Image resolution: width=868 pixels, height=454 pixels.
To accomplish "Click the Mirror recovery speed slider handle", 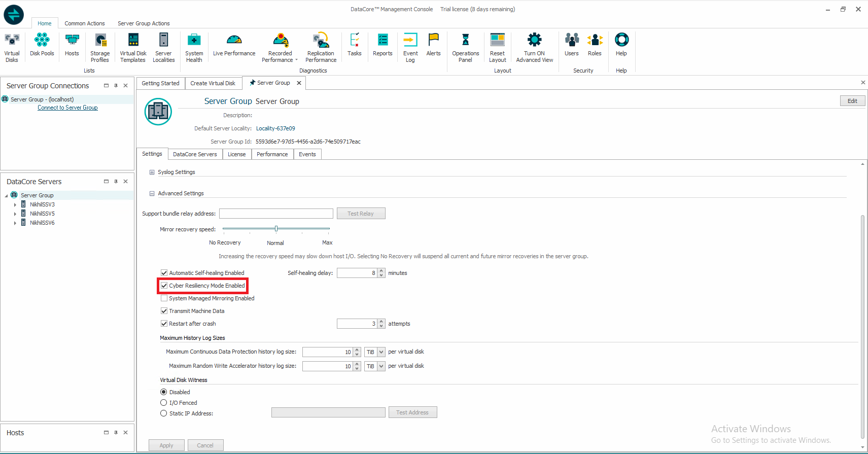I will pyautogui.click(x=276, y=229).
